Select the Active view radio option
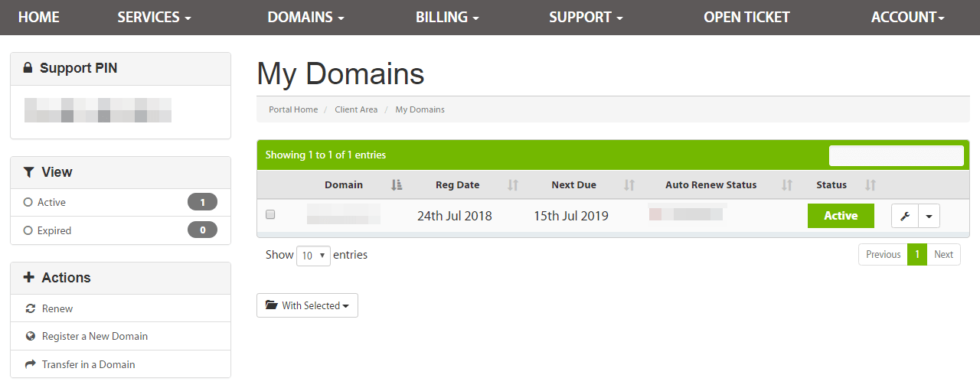This screenshot has width=980, height=388. pos(28,203)
